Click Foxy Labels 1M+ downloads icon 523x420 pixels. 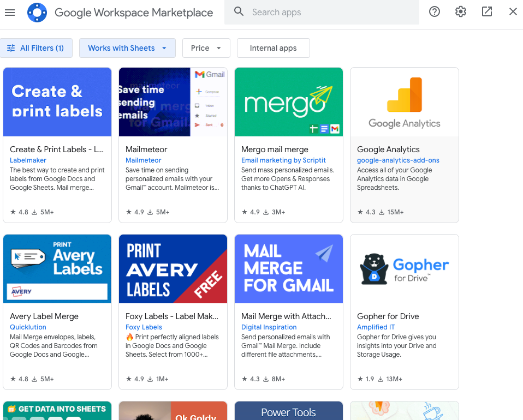150,379
